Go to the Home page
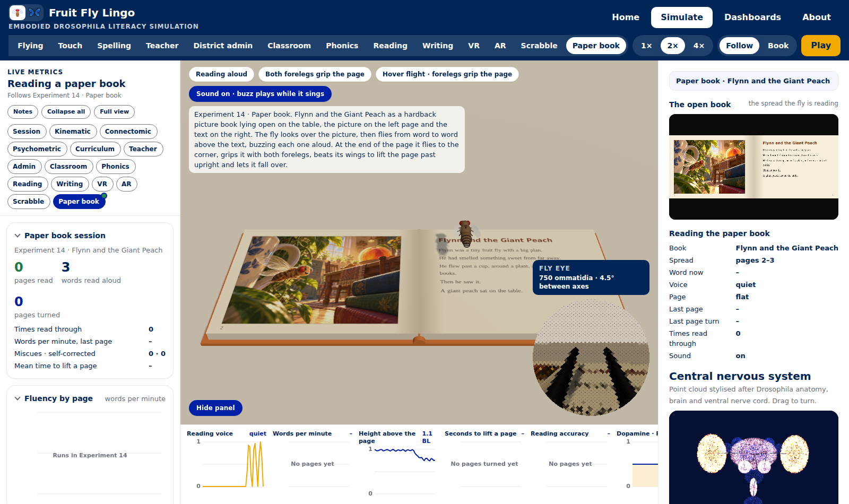This screenshot has height=504, width=849. pyautogui.click(x=626, y=18)
